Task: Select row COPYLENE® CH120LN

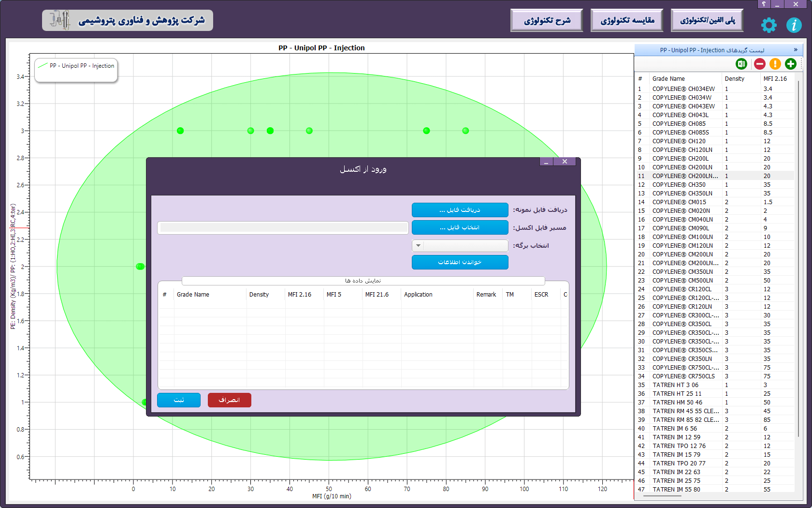Action: click(715, 150)
